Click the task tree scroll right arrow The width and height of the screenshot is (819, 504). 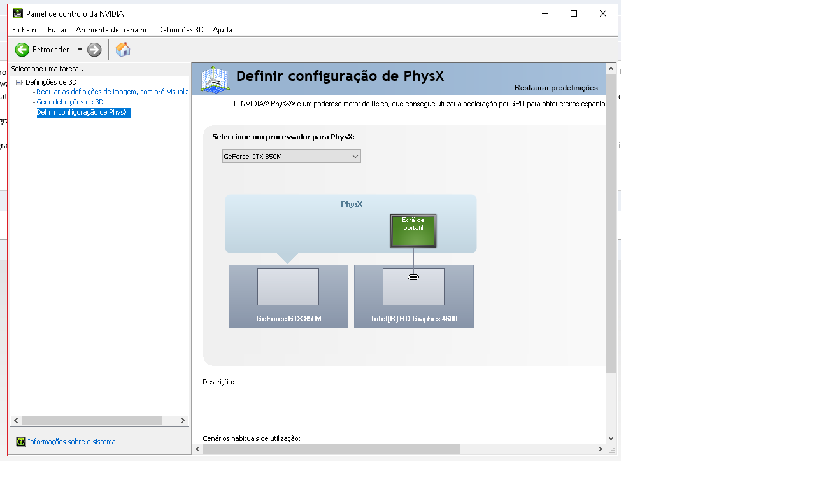click(x=183, y=421)
